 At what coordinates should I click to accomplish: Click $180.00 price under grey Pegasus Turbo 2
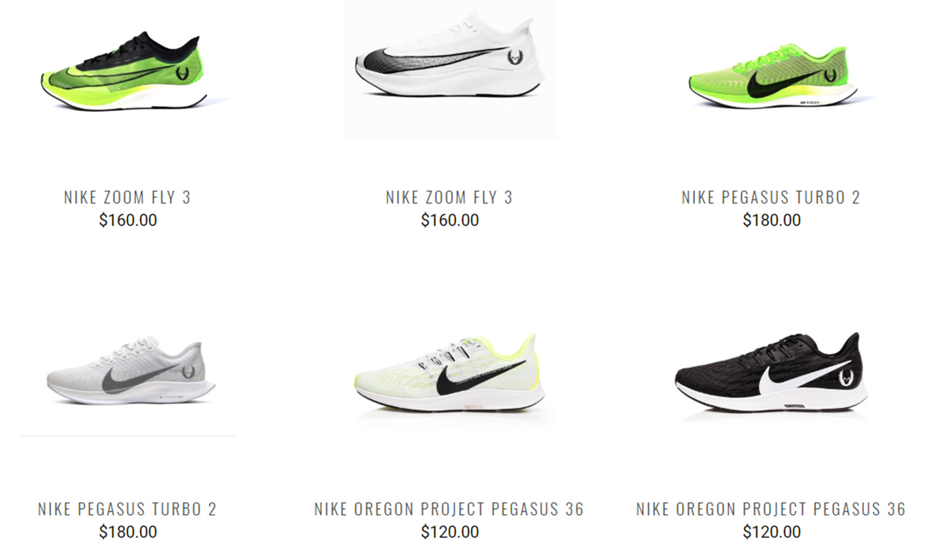point(128,532)
